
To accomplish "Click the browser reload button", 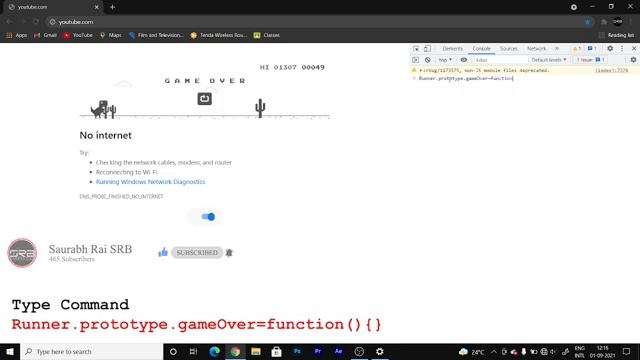I will tap(36, 22).
